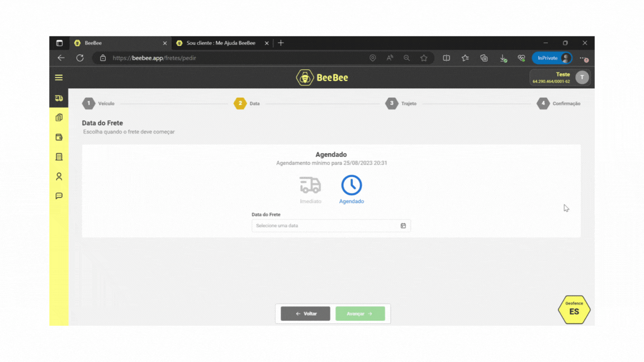
Task: Click the InPrivate profile button
Action: click(552, 58)
